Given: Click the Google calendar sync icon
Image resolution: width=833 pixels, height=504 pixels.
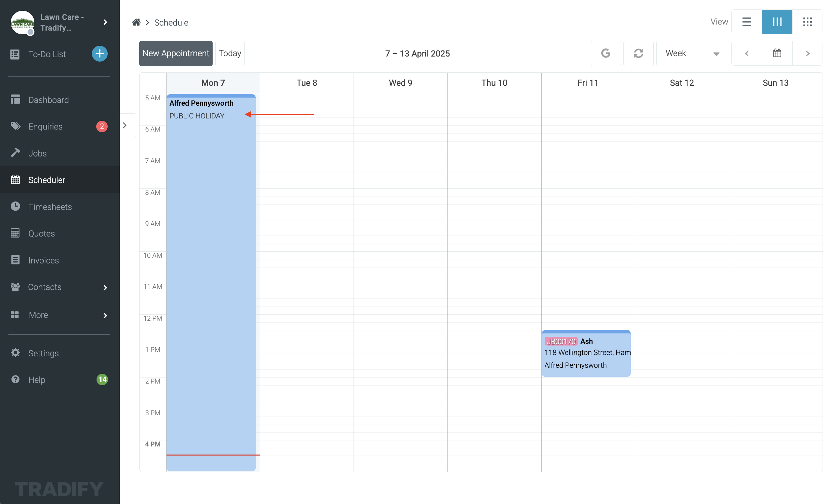Looking at the screenshot, I should pos(606,53).
